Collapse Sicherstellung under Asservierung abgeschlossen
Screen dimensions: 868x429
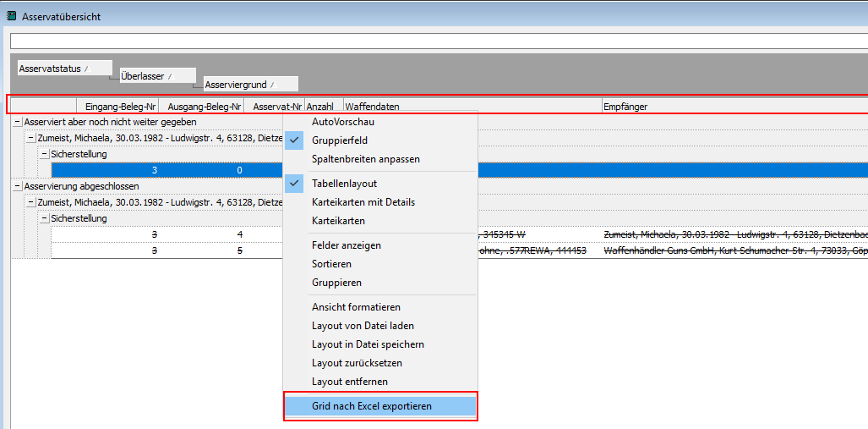(44, 218)
